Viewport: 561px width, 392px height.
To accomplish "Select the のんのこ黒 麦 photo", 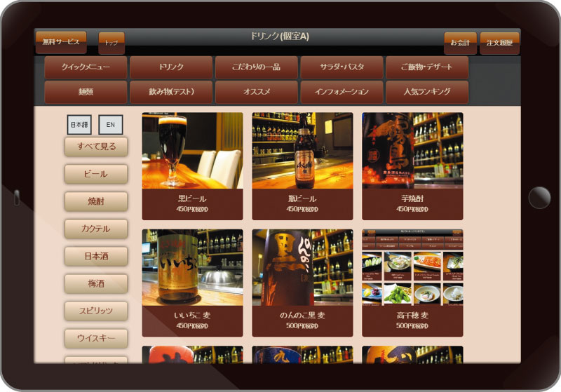I will click(302, 268).
